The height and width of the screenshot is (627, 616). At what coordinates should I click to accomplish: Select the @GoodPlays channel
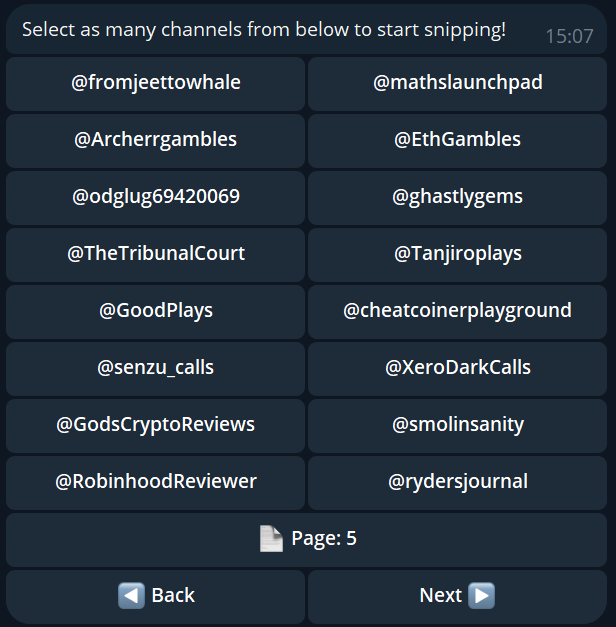[155, 311]
